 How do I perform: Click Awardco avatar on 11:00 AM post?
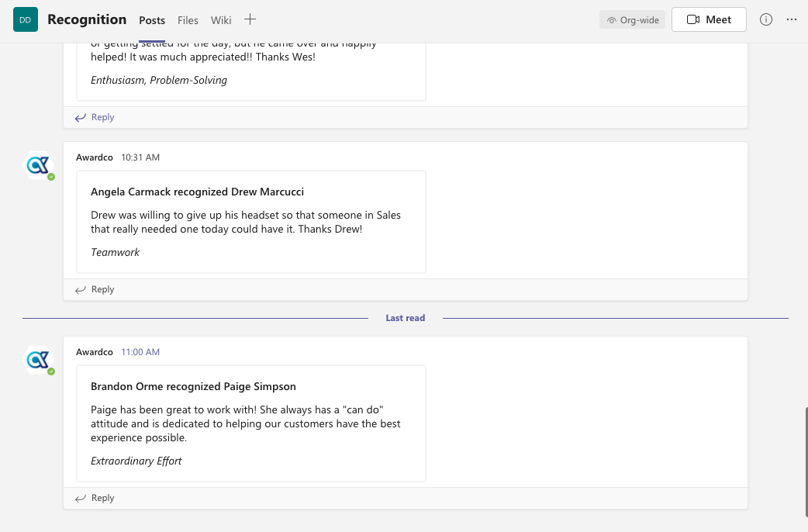pos(38,360)
